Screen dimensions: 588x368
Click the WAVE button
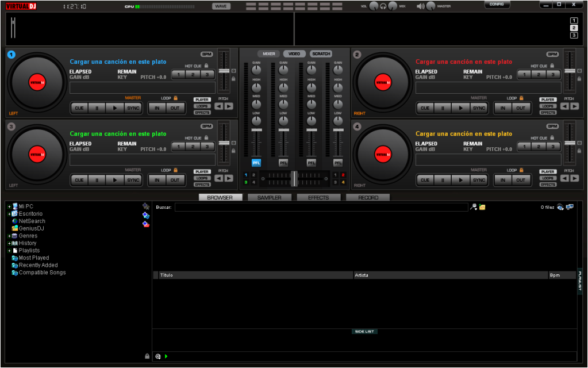coord(221,6)
